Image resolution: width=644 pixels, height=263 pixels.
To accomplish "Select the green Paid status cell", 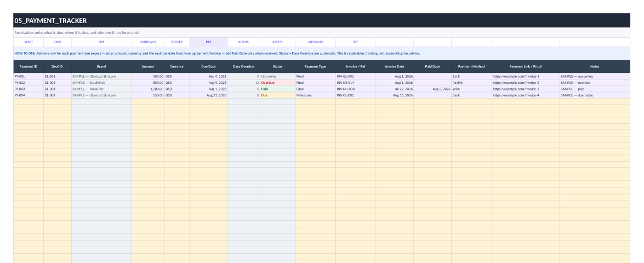I will (x=278, y=89).
